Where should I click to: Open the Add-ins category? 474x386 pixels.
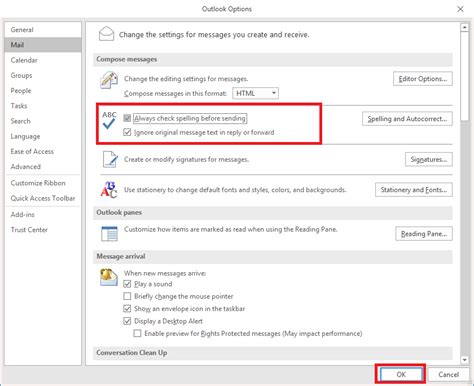click(43, 215)
